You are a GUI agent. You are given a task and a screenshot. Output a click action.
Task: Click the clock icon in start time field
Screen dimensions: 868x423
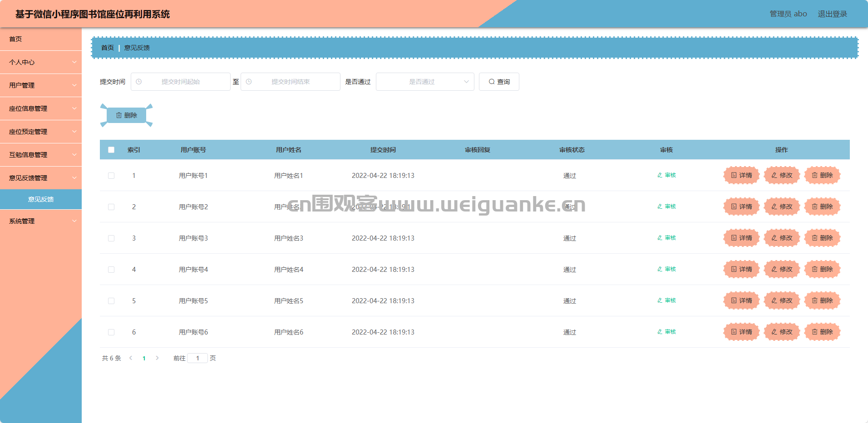[x=139, y=82]
